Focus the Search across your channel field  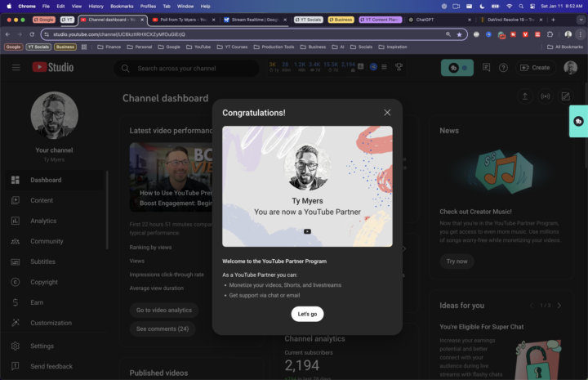186,69
